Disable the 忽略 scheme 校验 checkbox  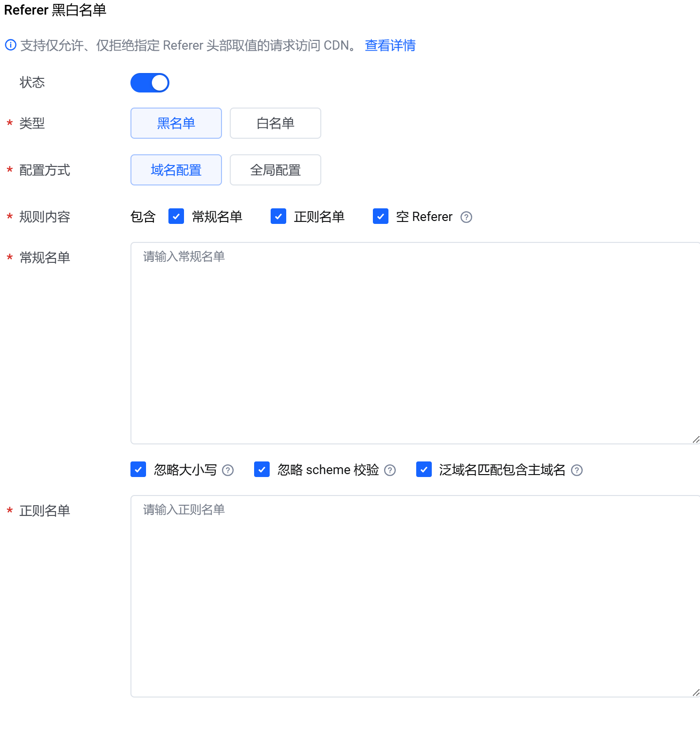pyautogui.click(x=262, y=469)
